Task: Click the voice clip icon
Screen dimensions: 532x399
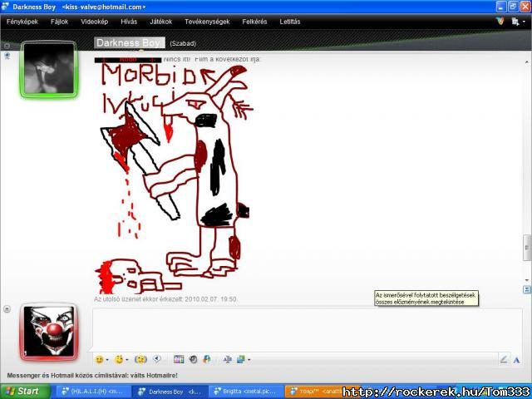Action: click(157, 359)
